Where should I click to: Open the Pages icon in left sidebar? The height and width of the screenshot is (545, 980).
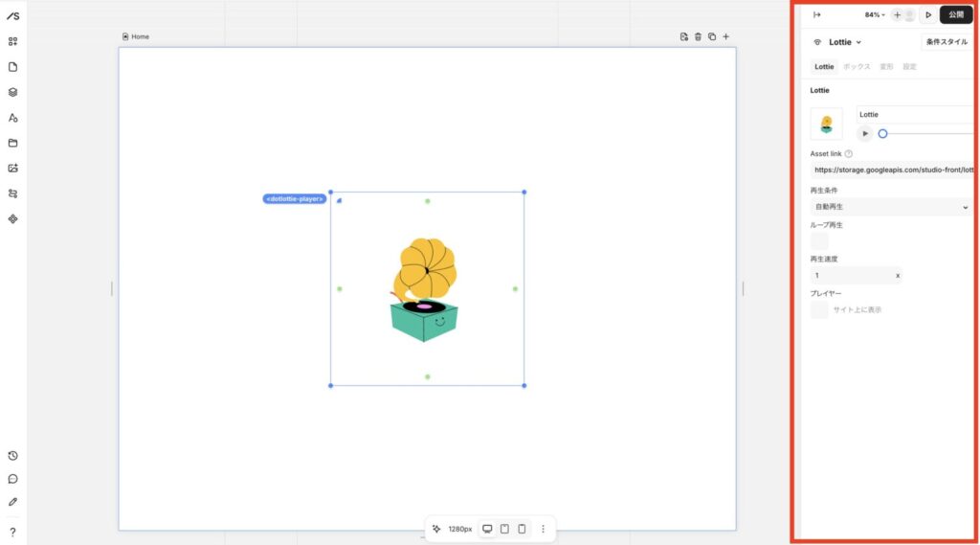(x=13, y=67)
